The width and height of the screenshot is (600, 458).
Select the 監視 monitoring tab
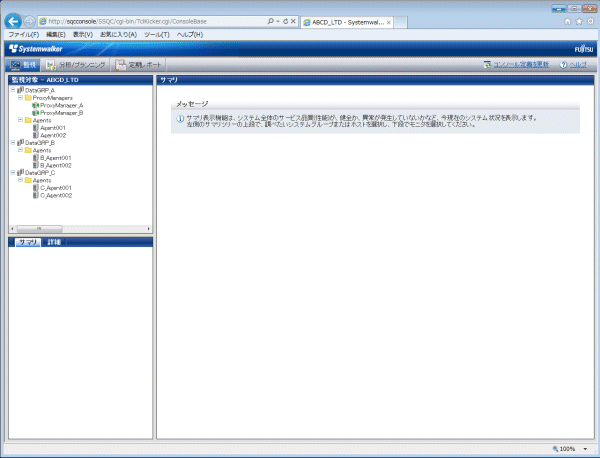pos(23,65)
